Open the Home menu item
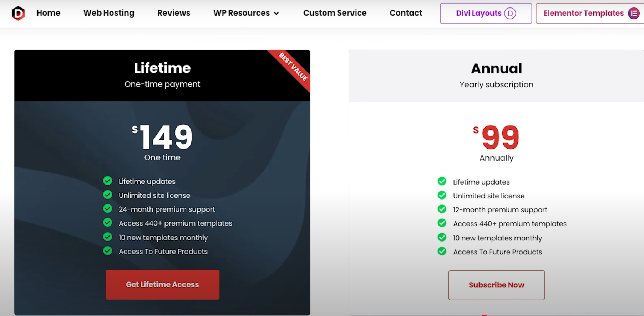 (48, 13)
